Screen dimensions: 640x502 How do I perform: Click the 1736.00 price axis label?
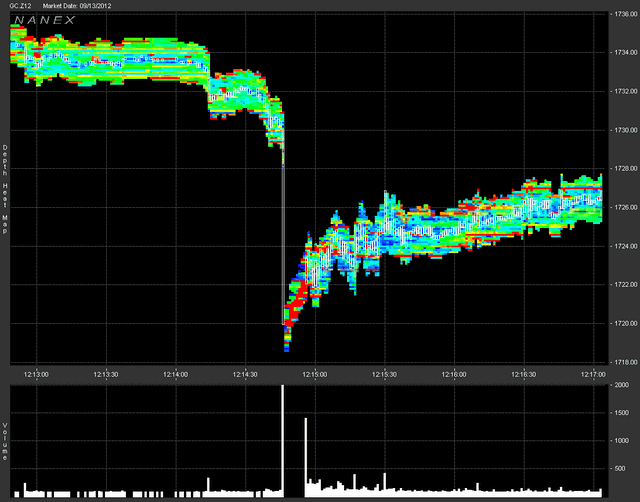[626, 14]
